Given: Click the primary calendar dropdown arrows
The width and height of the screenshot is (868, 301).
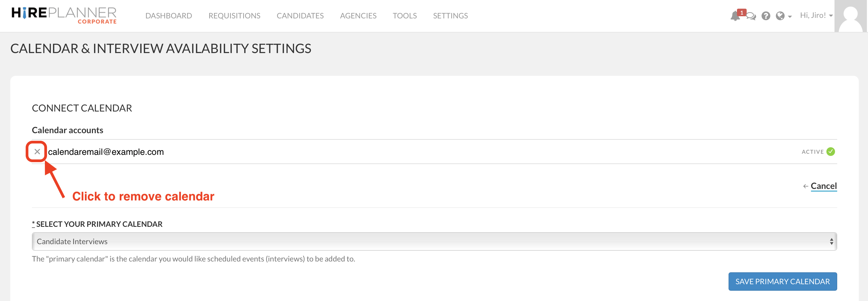Looking at the screenshot, I should click(x=831, y=241).
